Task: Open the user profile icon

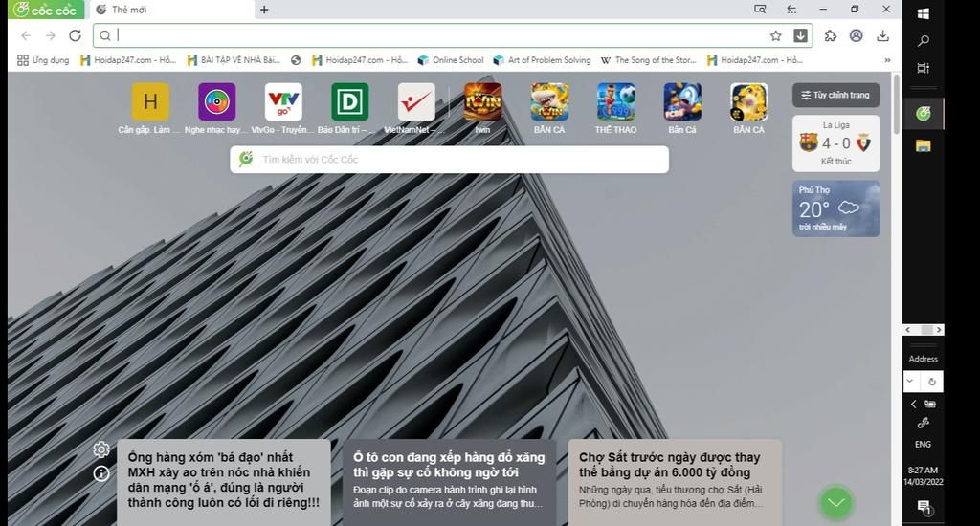Action: tap(857, 35)
